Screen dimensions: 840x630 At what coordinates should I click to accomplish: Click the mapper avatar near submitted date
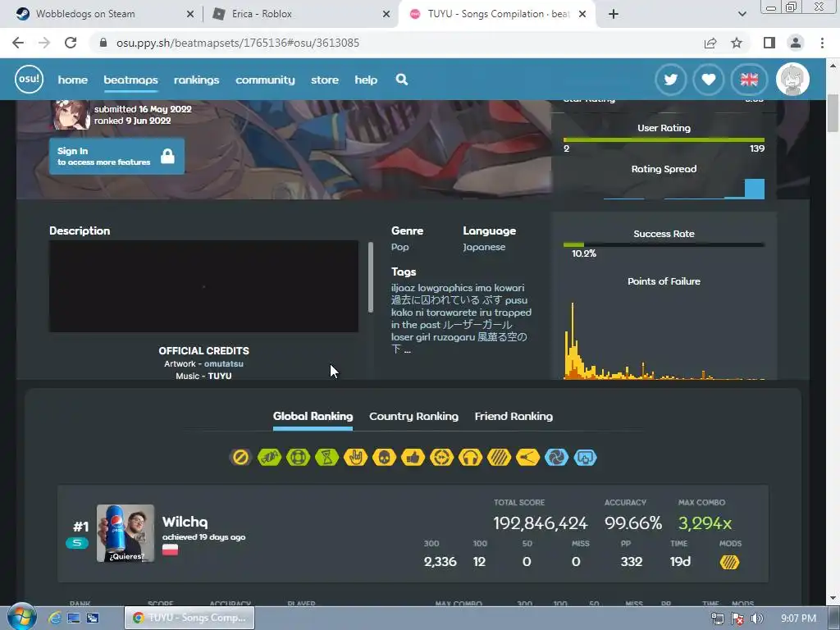click(71, 115)
